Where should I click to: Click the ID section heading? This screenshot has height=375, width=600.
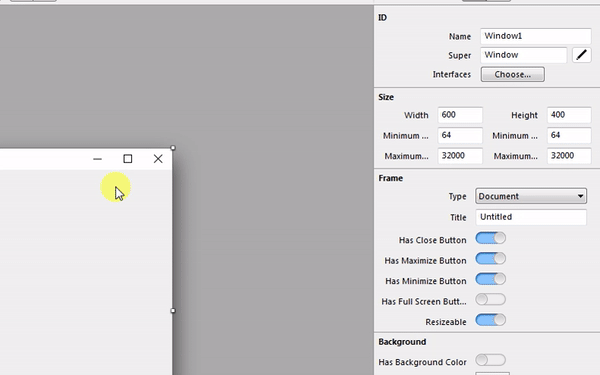(x=383, y=18)
